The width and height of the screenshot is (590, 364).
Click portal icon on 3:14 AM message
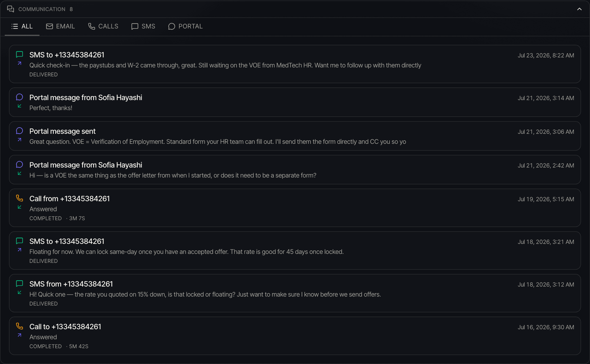[19, 97]
